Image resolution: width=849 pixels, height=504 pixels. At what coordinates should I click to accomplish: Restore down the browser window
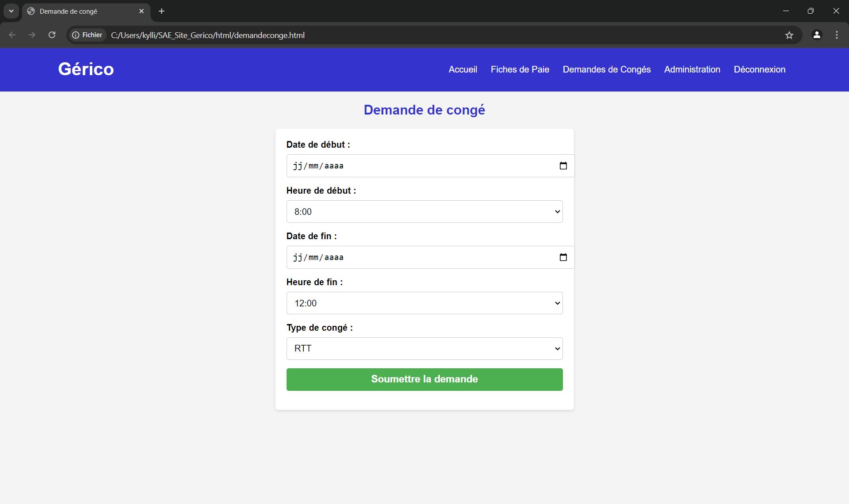point(811,11)
